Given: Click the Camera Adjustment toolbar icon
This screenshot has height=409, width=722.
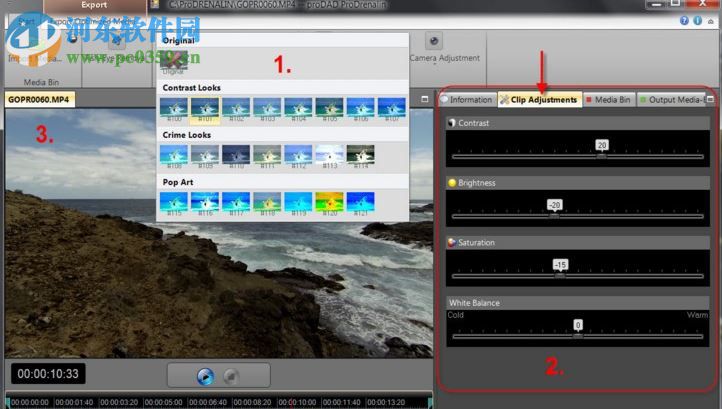Looking at the screenshot, I should pyautogui.click(x=434, y=41).
